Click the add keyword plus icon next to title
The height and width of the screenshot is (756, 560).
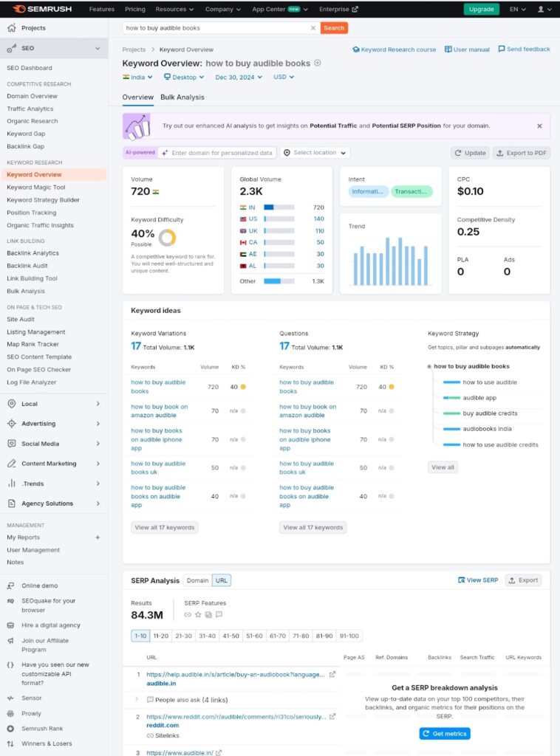click(318, 63)
